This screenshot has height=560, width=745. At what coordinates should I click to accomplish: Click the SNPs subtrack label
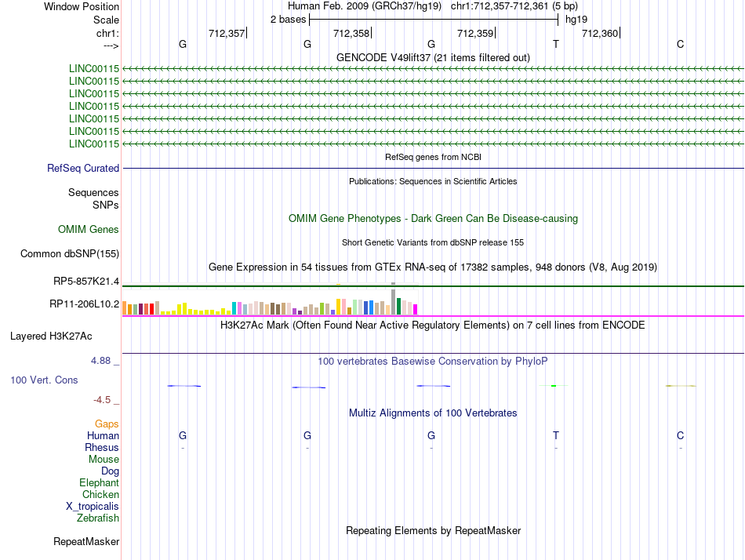(106, 205)
